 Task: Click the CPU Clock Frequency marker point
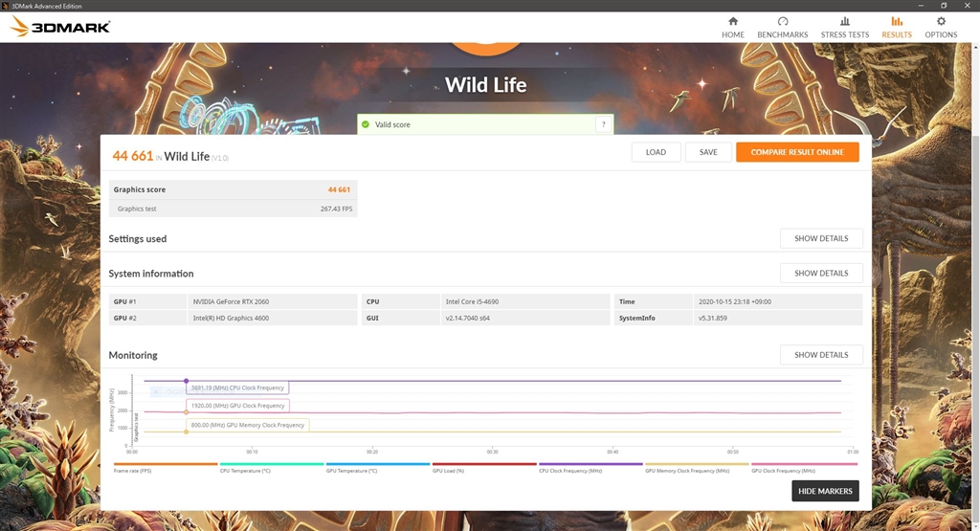[187, 381]
